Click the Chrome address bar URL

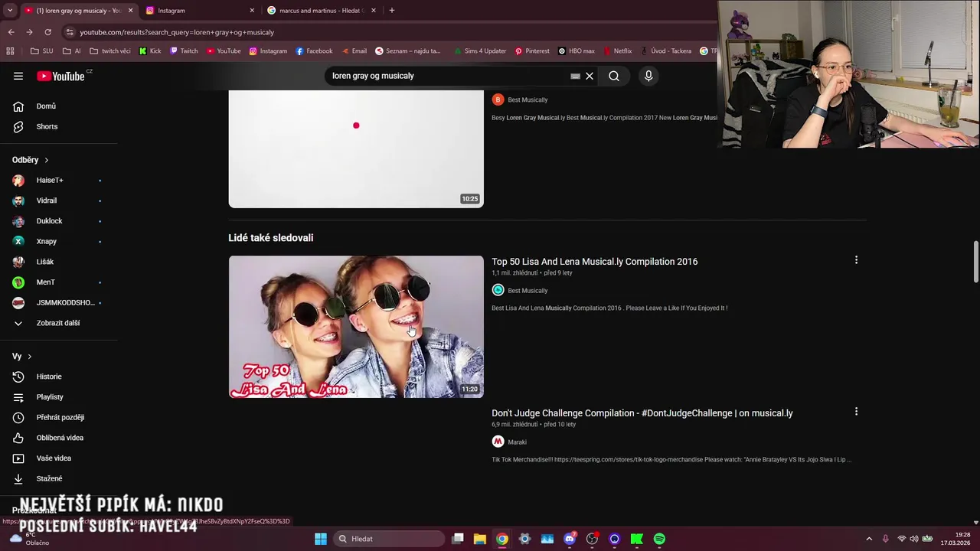click(x=177, y=32)
